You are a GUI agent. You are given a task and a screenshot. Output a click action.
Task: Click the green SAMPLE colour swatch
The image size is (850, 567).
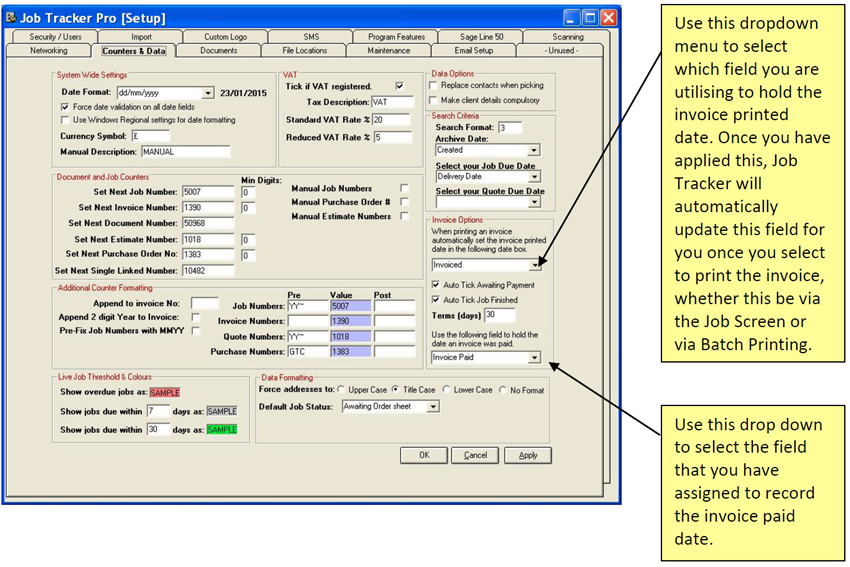222,430
